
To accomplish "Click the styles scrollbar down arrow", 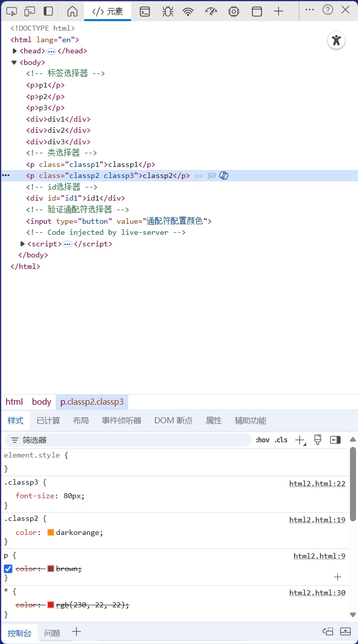I will [x=353, y=614].
